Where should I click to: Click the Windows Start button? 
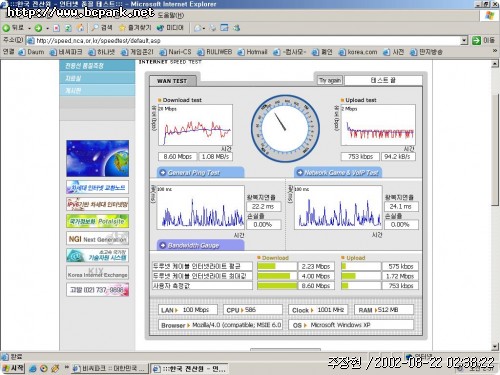(x=13, y=368)
